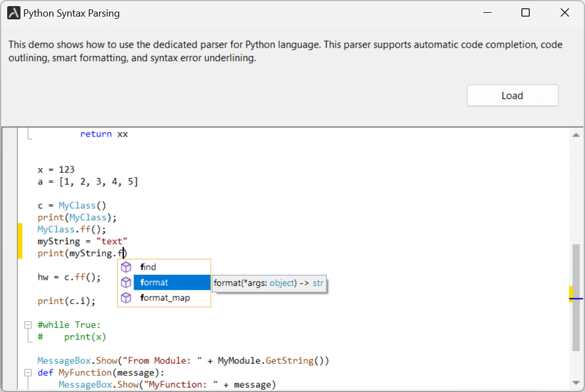Click the cube icon beside 'format_map'

click(x=126, y=297)
